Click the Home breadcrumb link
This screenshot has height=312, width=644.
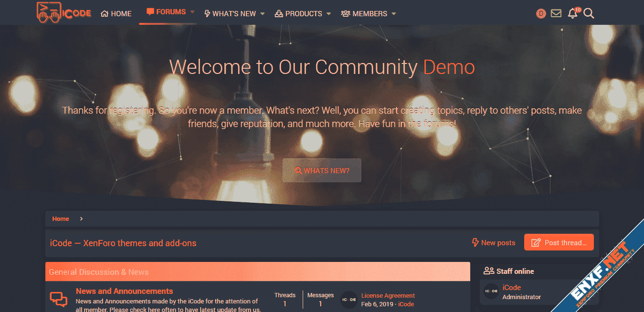pyautogui.click(x=61, y=219)
